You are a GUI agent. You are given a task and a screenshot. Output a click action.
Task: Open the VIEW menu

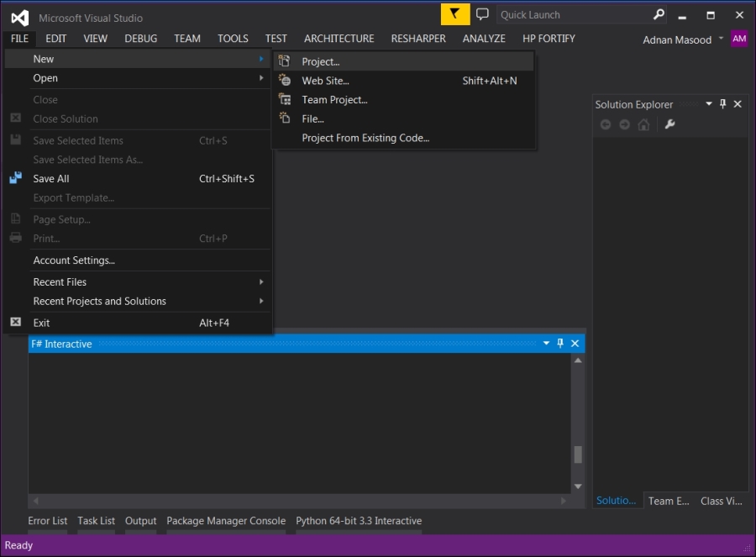(96, 39)
